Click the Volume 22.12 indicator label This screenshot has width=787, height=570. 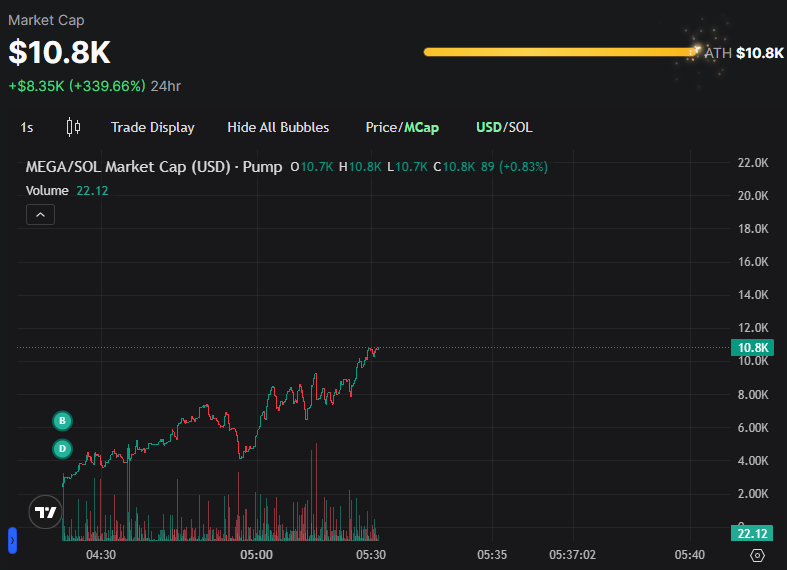[67, 191]
